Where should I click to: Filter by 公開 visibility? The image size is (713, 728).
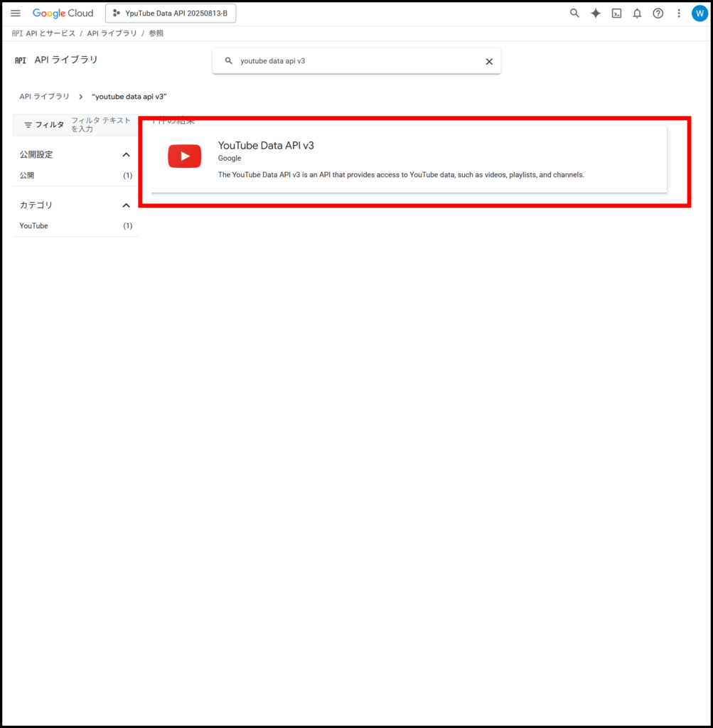coord(27,176)
